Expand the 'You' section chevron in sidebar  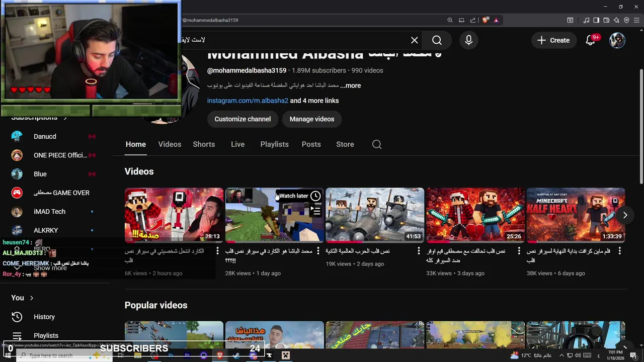click(x=32, y=298)
